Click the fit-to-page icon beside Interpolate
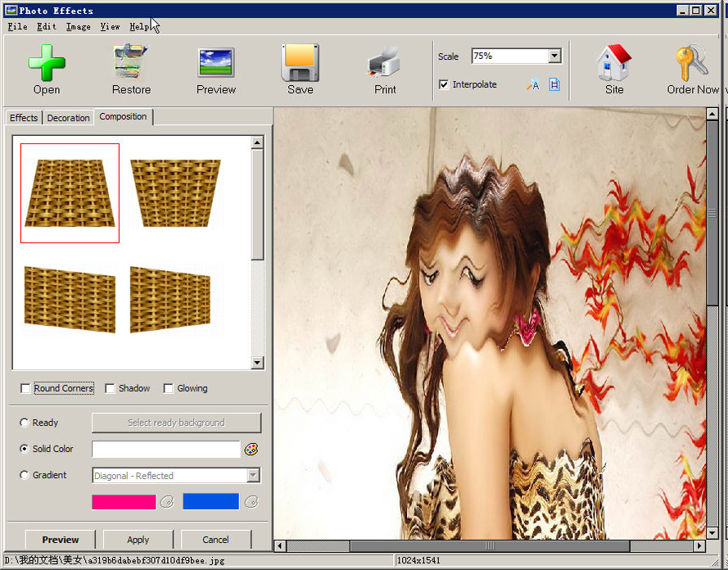Viewport: 728px width, 570px height. click(x=554, y=84)
